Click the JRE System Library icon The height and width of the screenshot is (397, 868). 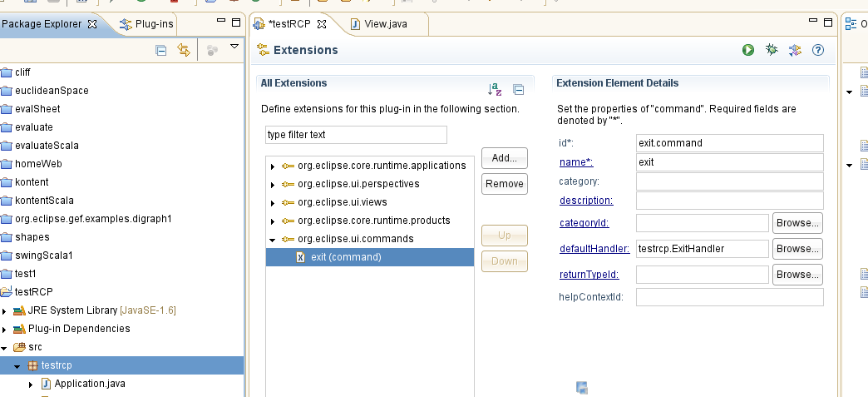pos(19,311)
